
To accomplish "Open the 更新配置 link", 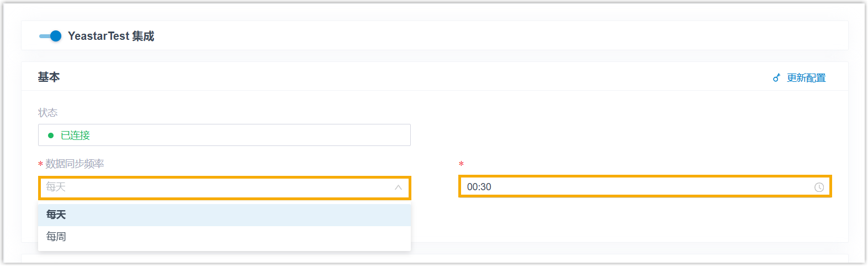I will pos(806,78).
